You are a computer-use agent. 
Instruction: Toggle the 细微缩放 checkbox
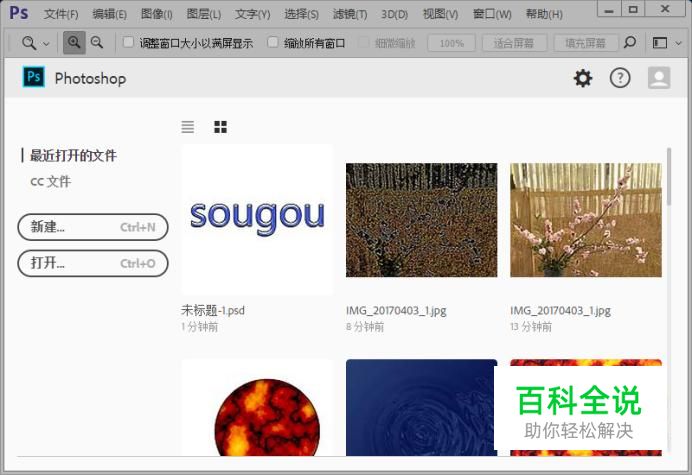[364, 42]
